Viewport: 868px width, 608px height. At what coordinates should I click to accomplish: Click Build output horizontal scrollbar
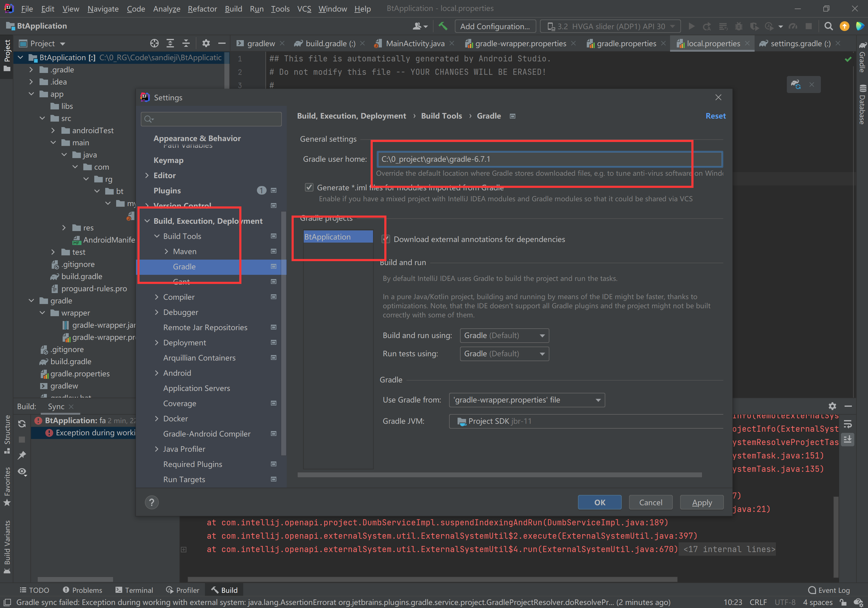coord(432,579)
